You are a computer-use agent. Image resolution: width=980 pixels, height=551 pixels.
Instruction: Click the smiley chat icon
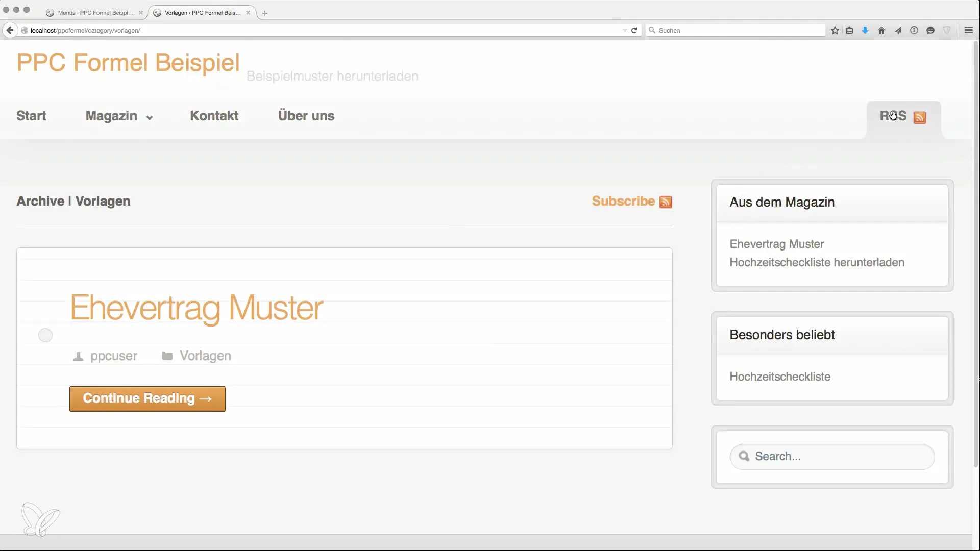coord(930,31)
